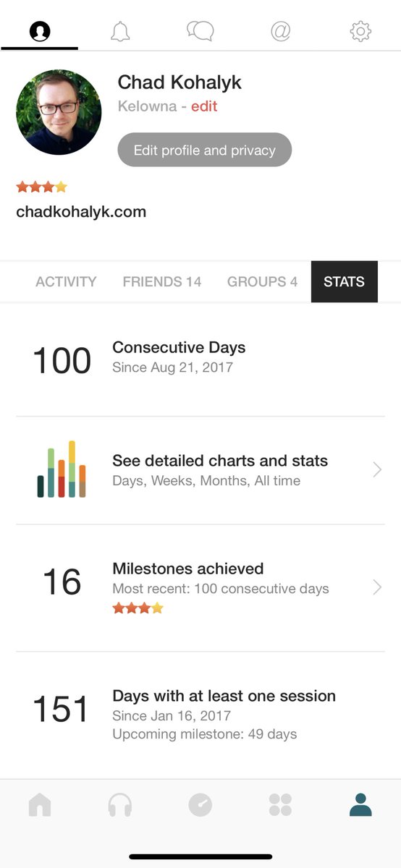Tap Chad Kohalyk's profile photo
This screenshot has width=401, height=868.
(59, 112)
